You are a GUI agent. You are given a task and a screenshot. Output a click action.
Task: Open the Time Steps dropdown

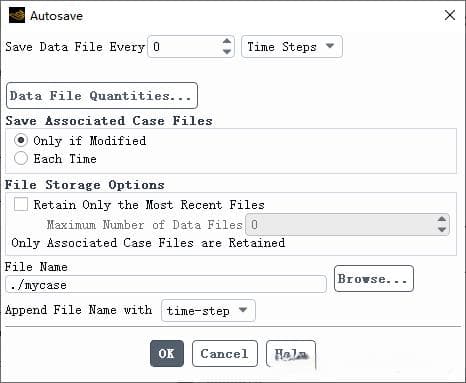(292, 47)
